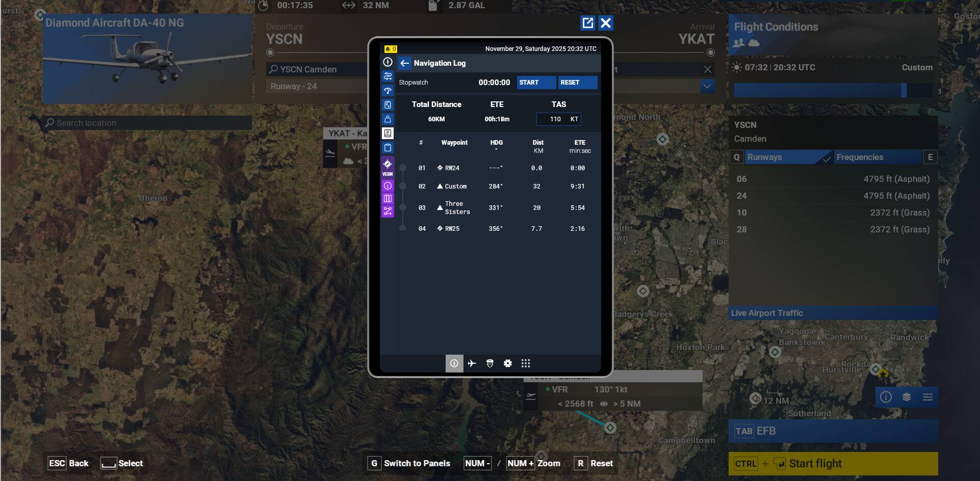Select the Three Sisters waypoint row

point(499,208)
